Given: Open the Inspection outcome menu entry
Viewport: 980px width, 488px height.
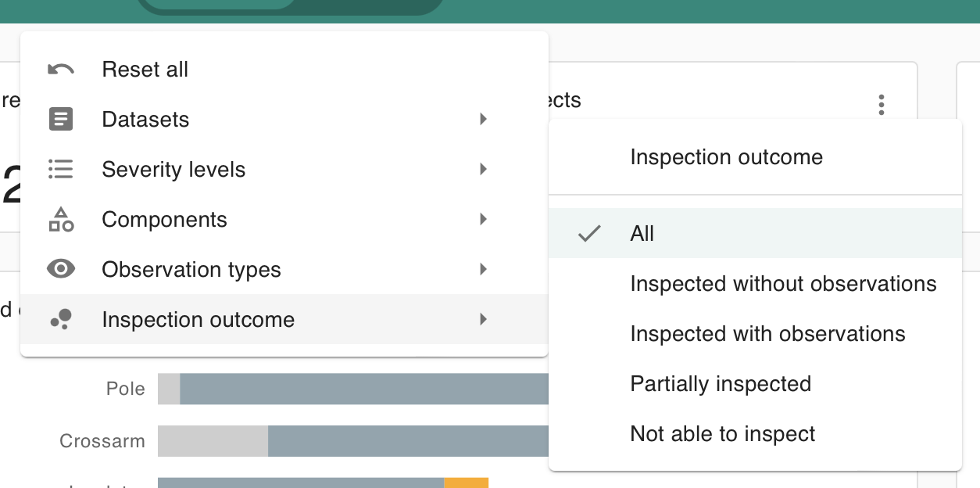Looking at the screenshot, I should coord(198,319).
